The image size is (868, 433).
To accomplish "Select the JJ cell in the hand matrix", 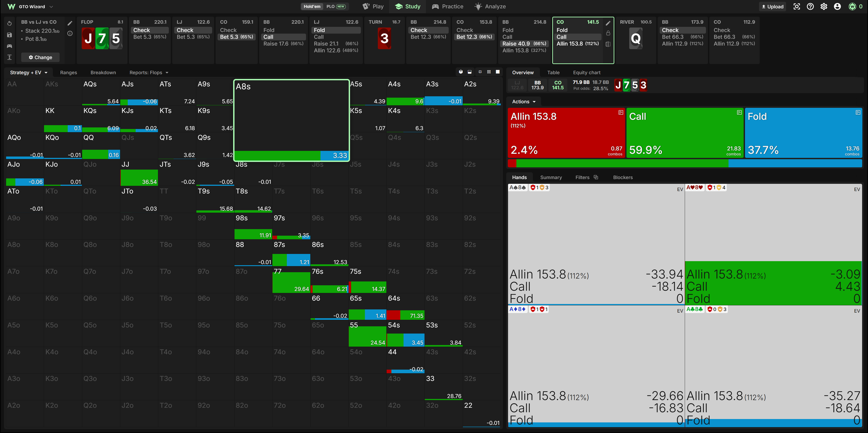I will (x=139, y=172).
